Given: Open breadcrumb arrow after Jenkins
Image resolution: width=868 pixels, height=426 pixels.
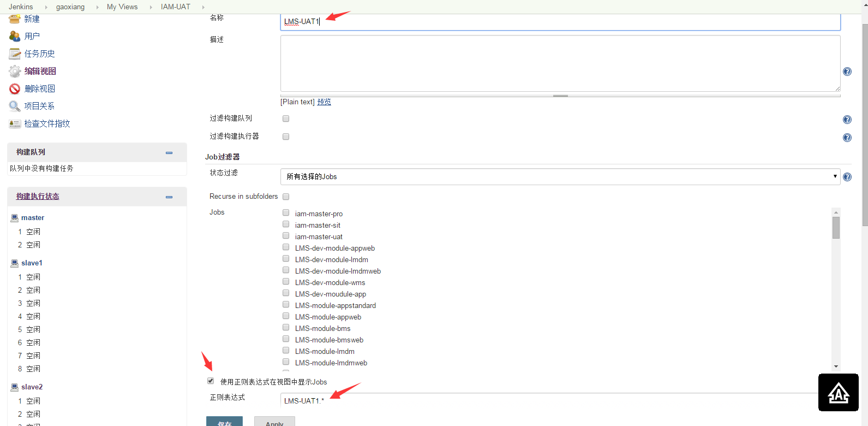Looking at the screenshot, I should (x=45, y=7).
